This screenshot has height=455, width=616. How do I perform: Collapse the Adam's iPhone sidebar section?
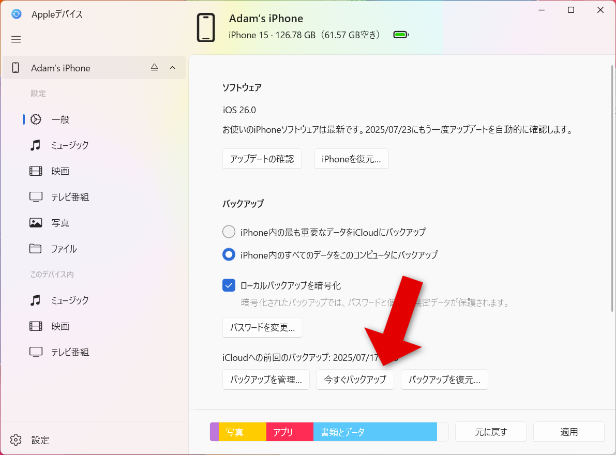[172, 68]
